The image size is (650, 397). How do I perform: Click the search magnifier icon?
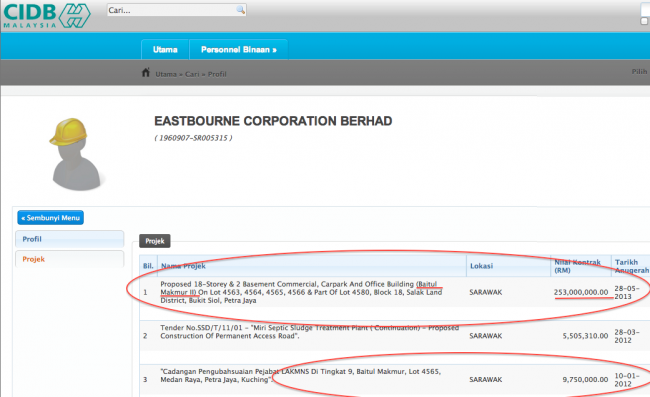[240, 10]
